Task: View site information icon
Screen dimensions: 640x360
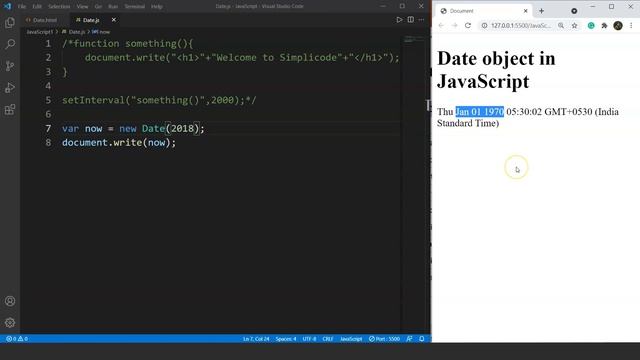Action: (x=484, y=25)
